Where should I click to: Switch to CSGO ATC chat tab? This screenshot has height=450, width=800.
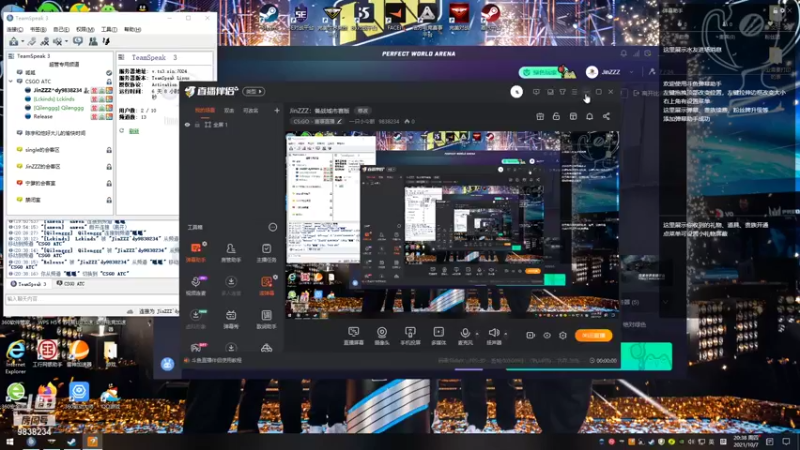click(x=70, y=284)
